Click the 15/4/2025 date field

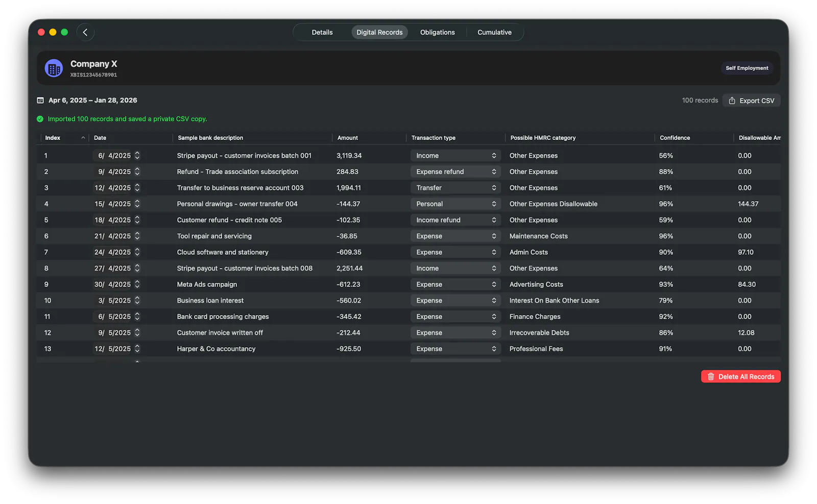tap(112, 204)
